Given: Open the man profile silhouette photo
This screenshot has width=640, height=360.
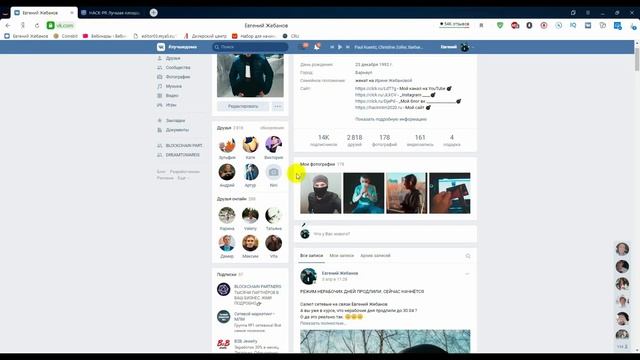Looking at the screenshot, I should click(x=407, y=193).
